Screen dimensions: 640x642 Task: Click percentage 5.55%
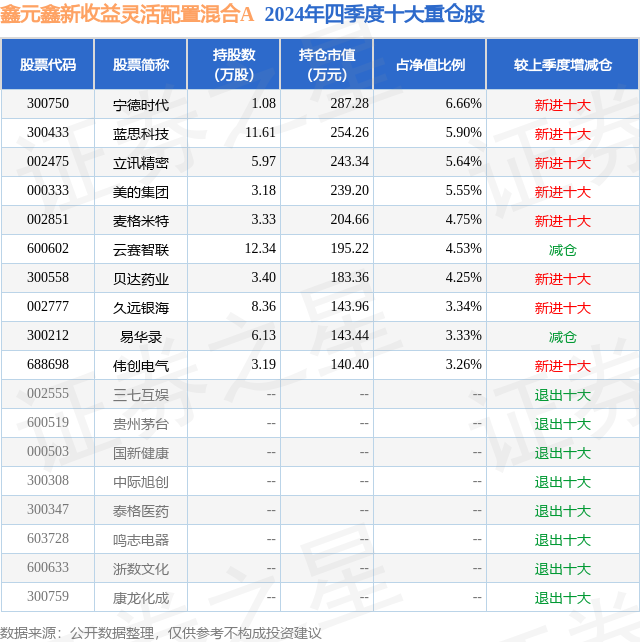pos(464,191)
